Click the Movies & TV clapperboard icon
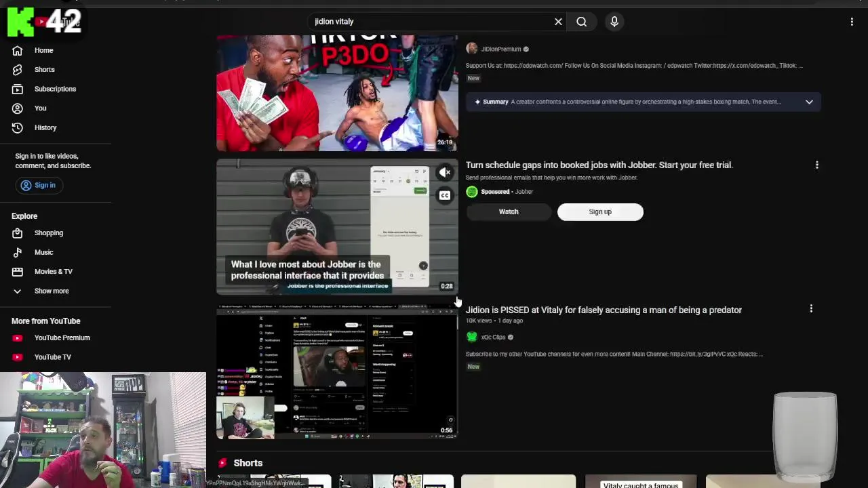The image size is (868, 488). [x=18, y=271]
